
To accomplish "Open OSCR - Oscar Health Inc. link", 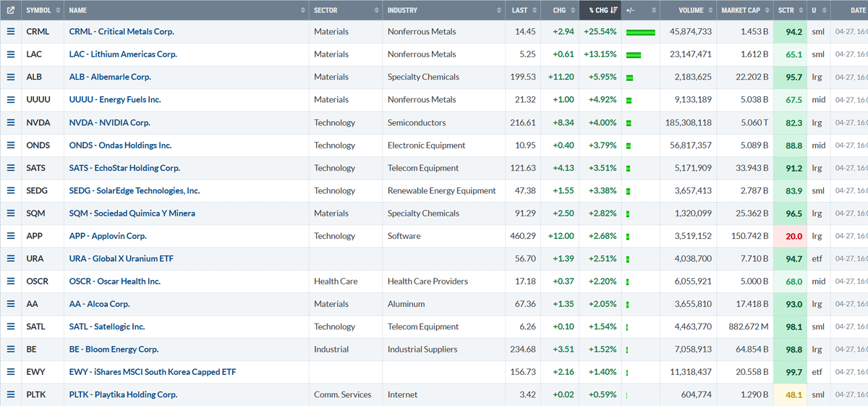I will coord(115,282).
